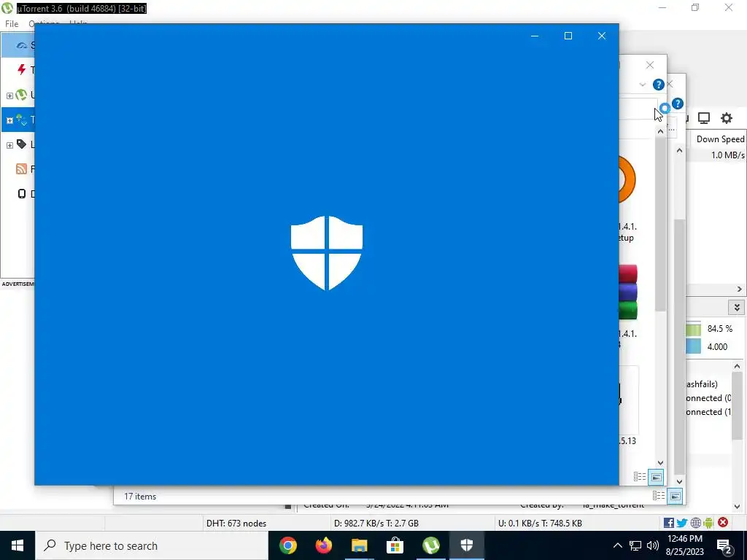Close the front File Explorer window

tap(650, 65)
